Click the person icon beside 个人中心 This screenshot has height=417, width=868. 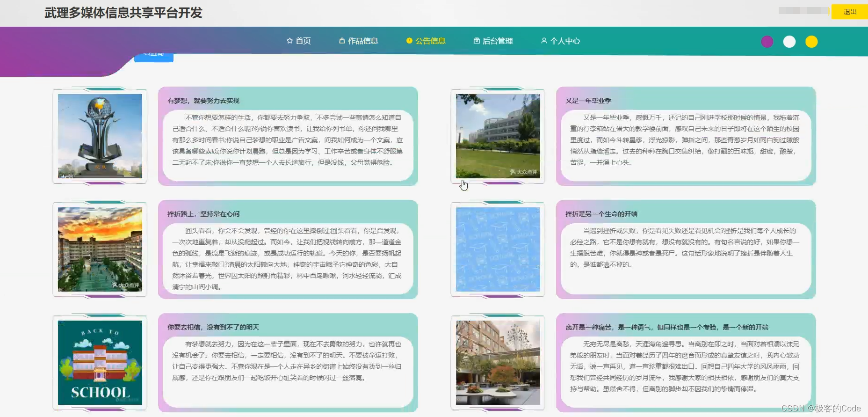click(x=544, y=41)
